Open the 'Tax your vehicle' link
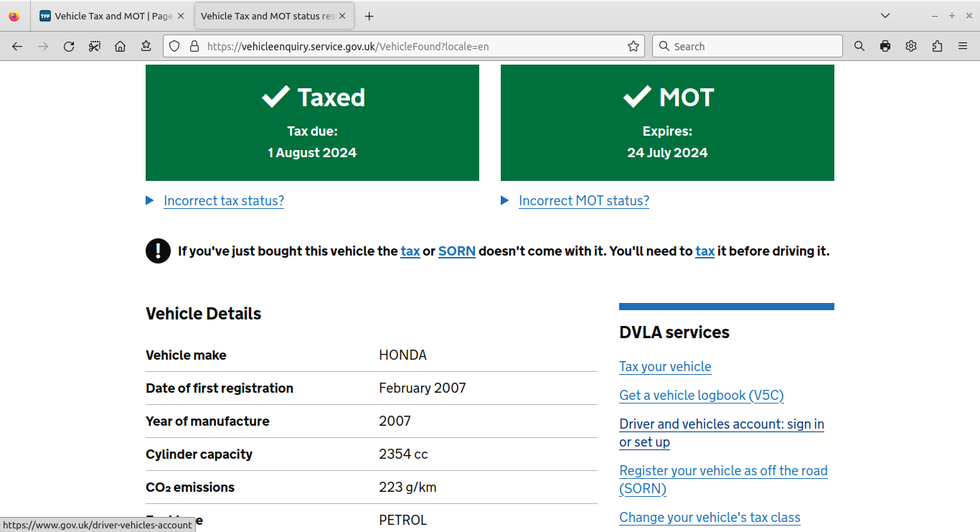The image size is (980, 532). [x=665, y=367]
